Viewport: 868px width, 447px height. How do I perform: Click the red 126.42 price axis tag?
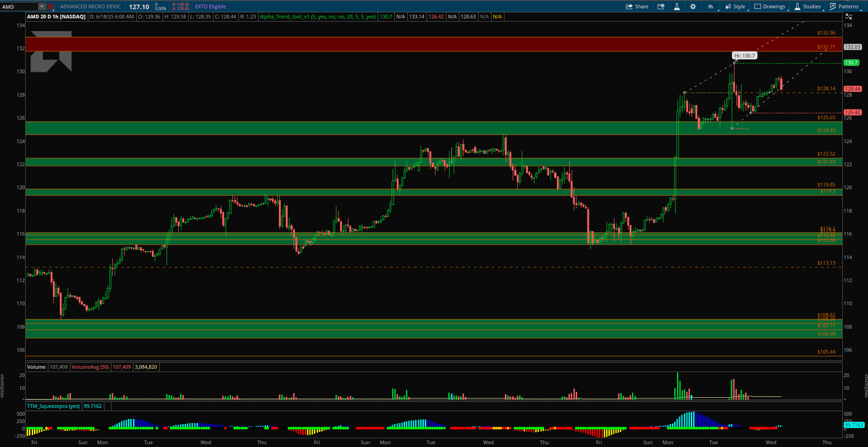[851, 113]
